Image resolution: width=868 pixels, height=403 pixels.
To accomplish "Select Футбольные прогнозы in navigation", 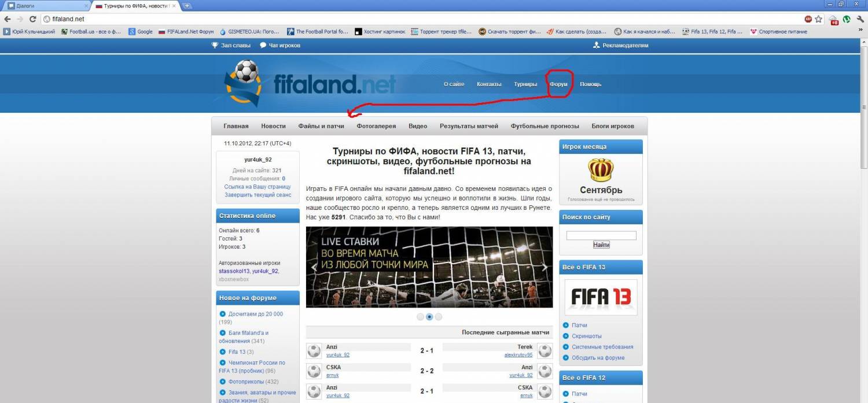I will coord(545,126).
